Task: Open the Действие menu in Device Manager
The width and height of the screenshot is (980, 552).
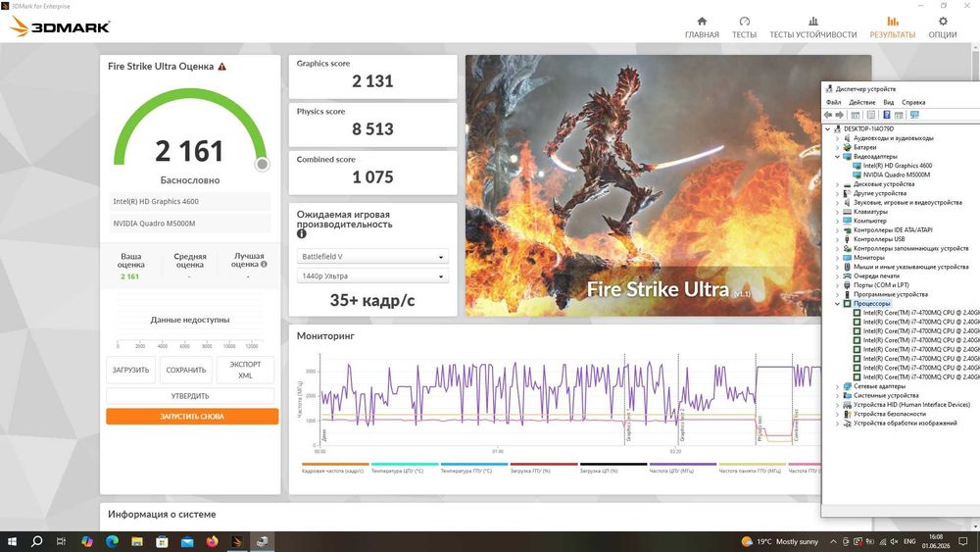Action: [x=861, y=102]
